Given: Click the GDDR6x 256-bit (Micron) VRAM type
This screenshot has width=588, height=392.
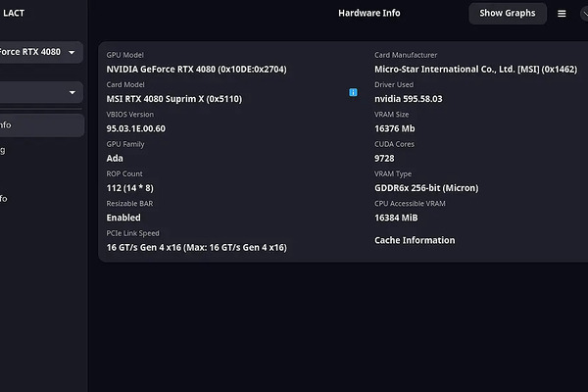Looking at the screenshot, I should pos(425,188).
